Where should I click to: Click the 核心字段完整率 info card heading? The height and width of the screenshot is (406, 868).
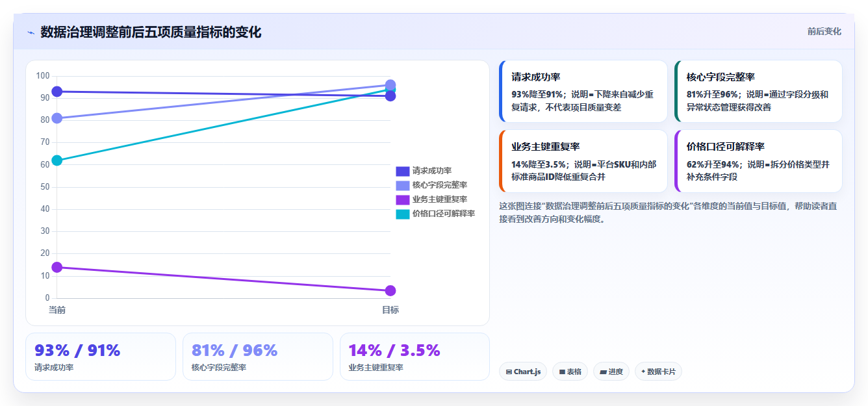click(721, 77)
